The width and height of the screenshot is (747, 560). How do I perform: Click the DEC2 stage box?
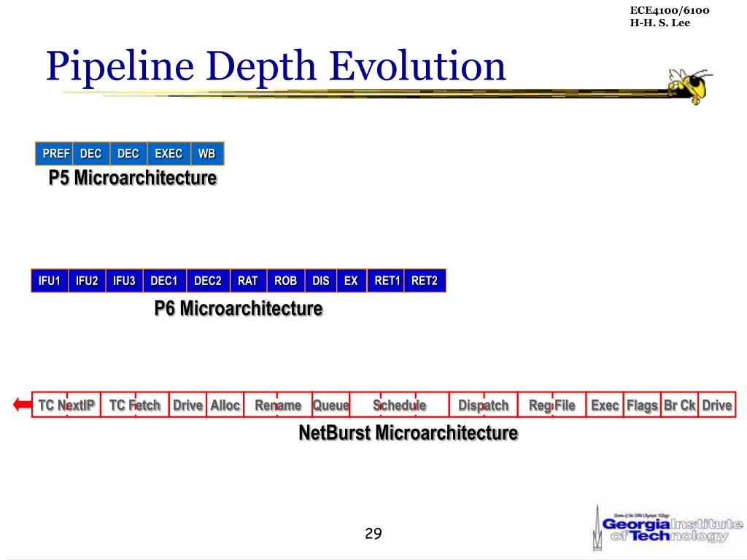point(208,281)
